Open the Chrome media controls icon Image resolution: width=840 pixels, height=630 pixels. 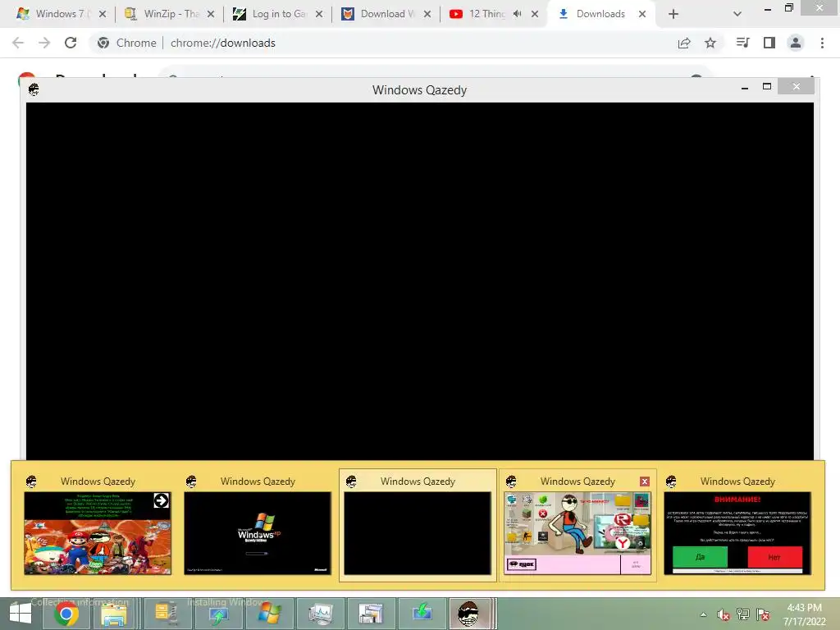742,43
